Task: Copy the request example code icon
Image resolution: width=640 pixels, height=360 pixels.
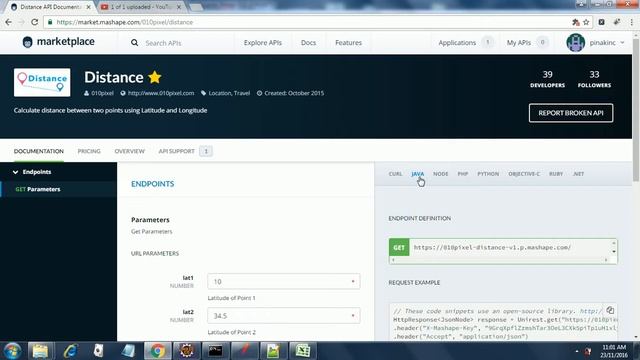Action: pos(610,310)
